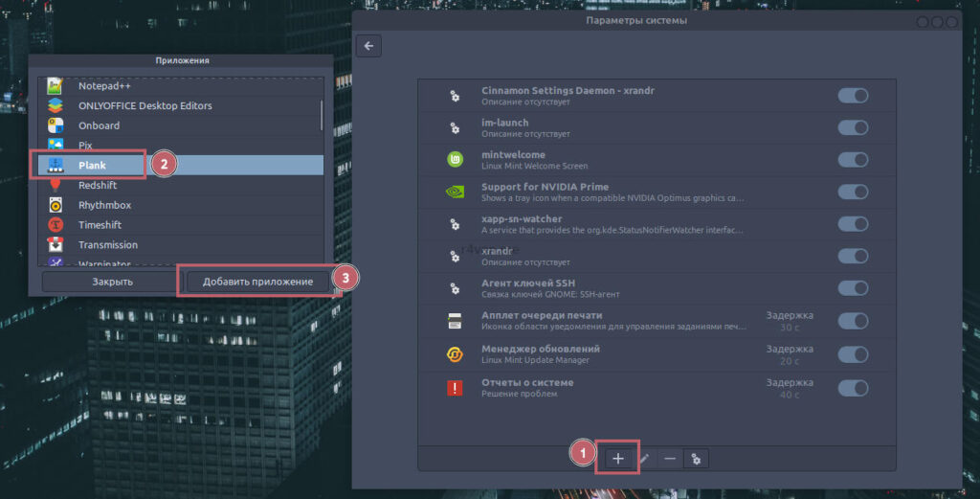The height and width of the screenshot is (499, 980).
Task: Select the Transmission application entry
Action: 107,245
